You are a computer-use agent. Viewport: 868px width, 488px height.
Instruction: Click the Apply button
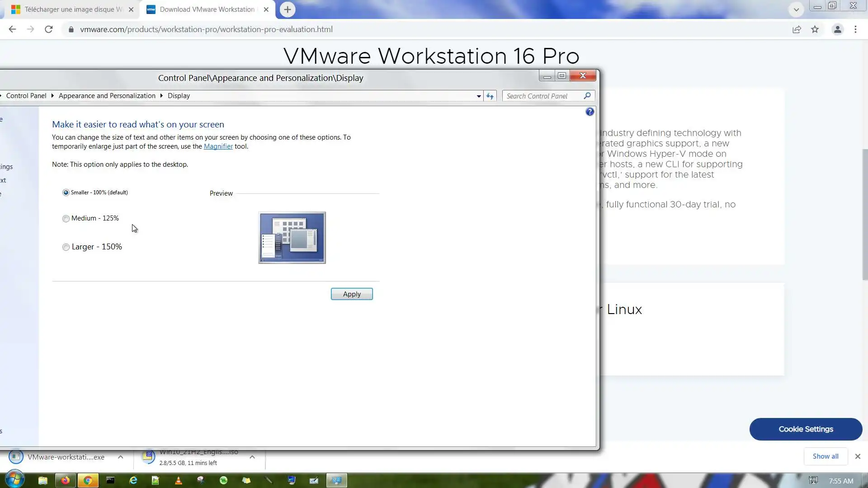(351, 294)
